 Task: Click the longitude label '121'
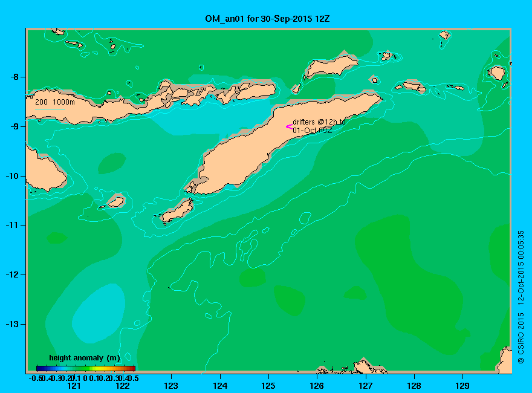[74, 386]
